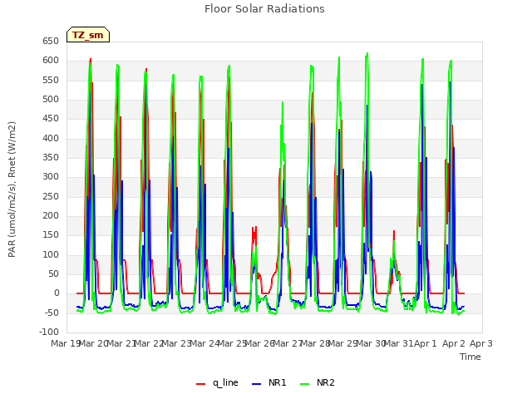Click the Apr 1 x-axis tick label
Viewport: 532px width, 399px height.
(425, 343)
